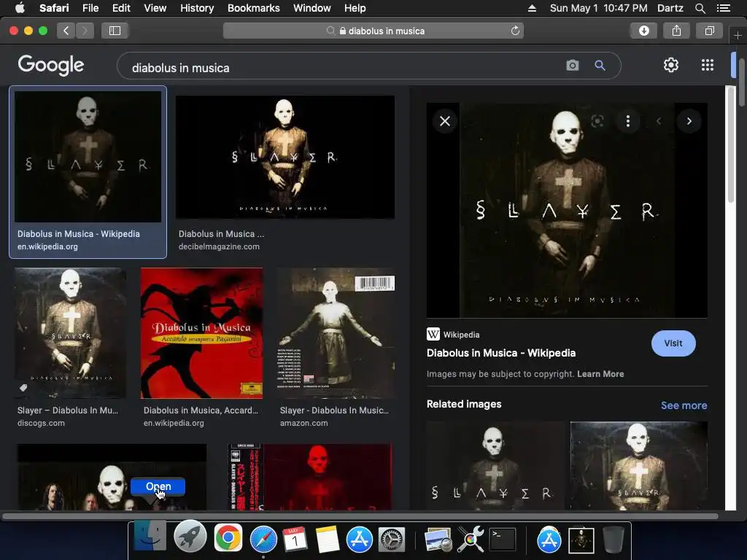747x560 pixels.
Task: Open the second related image thumbnail
Action: click(639, 466)
